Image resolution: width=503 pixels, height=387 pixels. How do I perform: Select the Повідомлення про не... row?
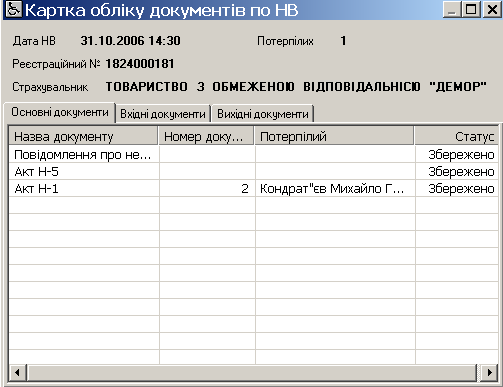pos(253,155)
